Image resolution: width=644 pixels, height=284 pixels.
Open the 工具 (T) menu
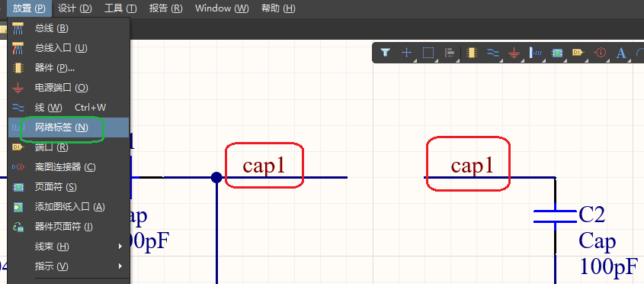pyautogui.click(x=120, y=8)
